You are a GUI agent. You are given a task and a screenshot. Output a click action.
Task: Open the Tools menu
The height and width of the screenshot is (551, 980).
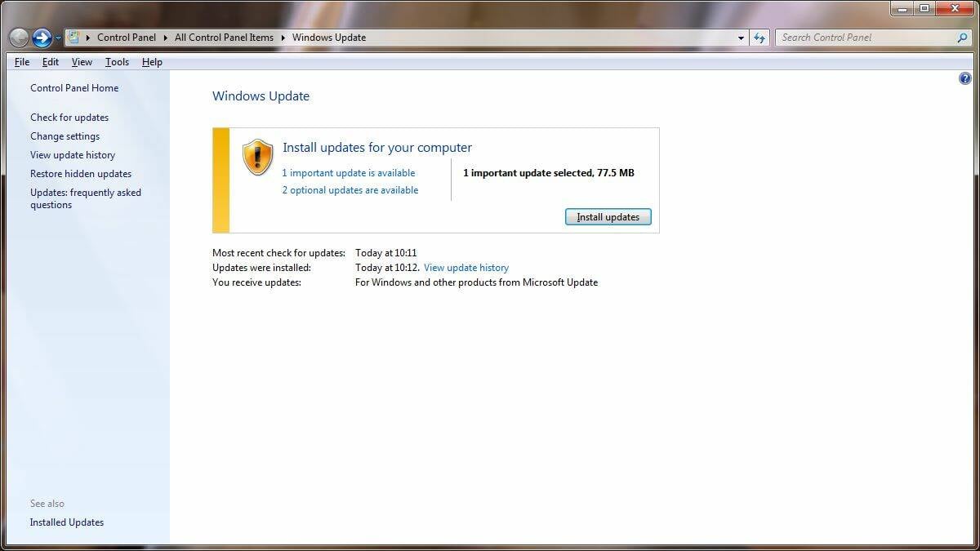(117, 62)
